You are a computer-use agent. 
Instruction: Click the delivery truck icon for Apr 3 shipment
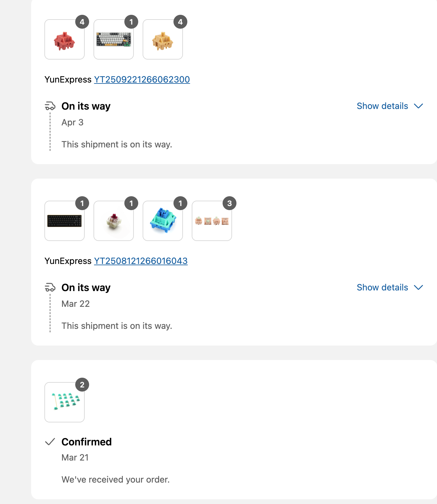point(50,106)
